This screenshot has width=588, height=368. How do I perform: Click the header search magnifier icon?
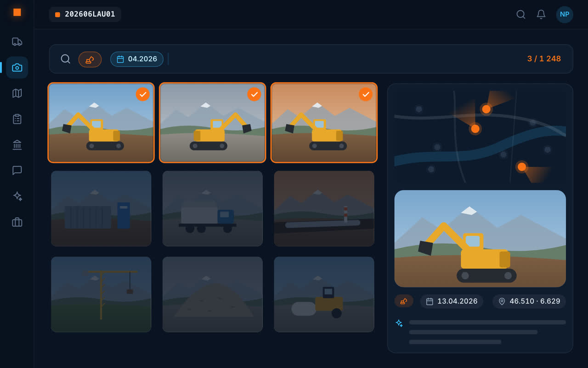point(520,14)
